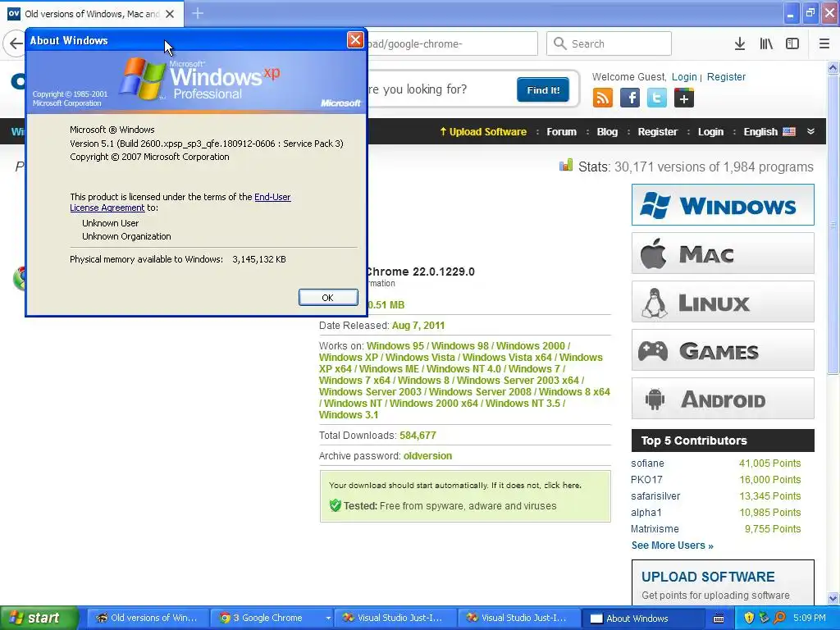Screen dimensions: 840x630
Task: Click the browser Search input field
Action: 609,43
